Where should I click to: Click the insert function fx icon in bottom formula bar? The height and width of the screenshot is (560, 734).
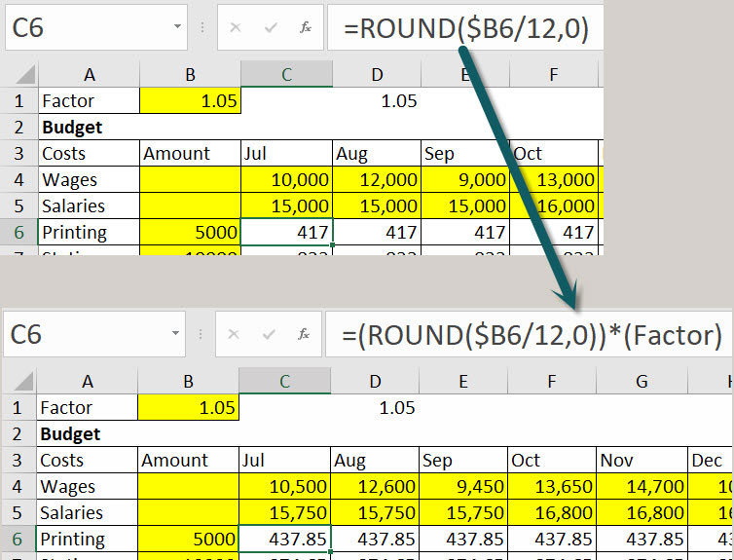point(304,334)
